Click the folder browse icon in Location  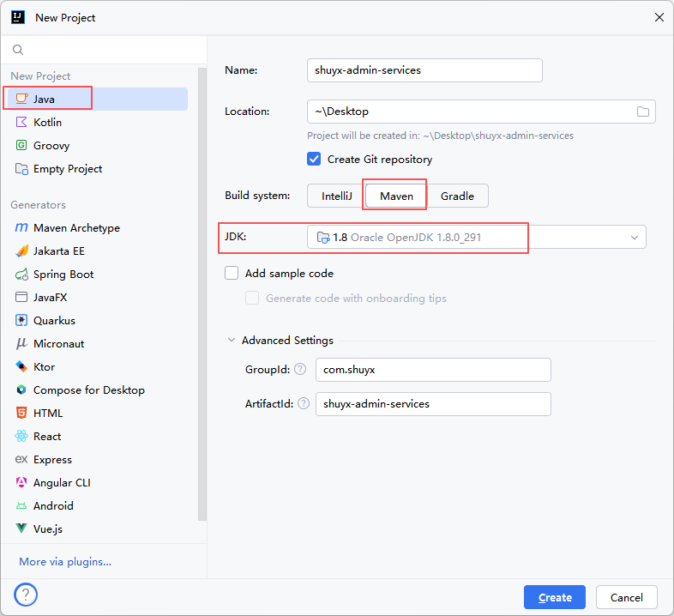point(643,112)
